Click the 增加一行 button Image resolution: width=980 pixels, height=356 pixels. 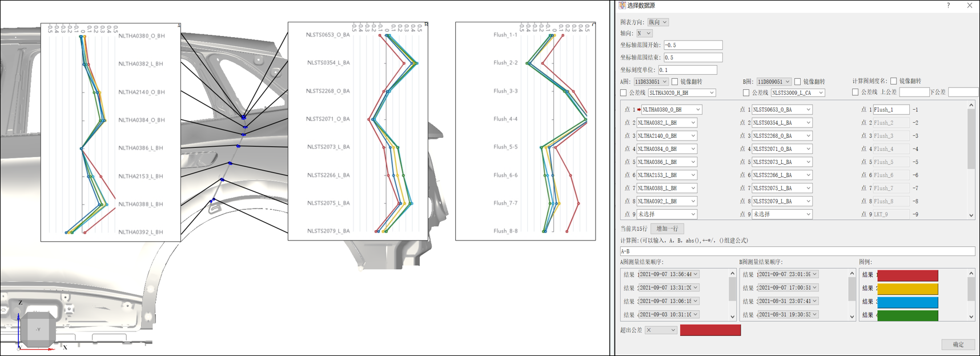(667, 229)
